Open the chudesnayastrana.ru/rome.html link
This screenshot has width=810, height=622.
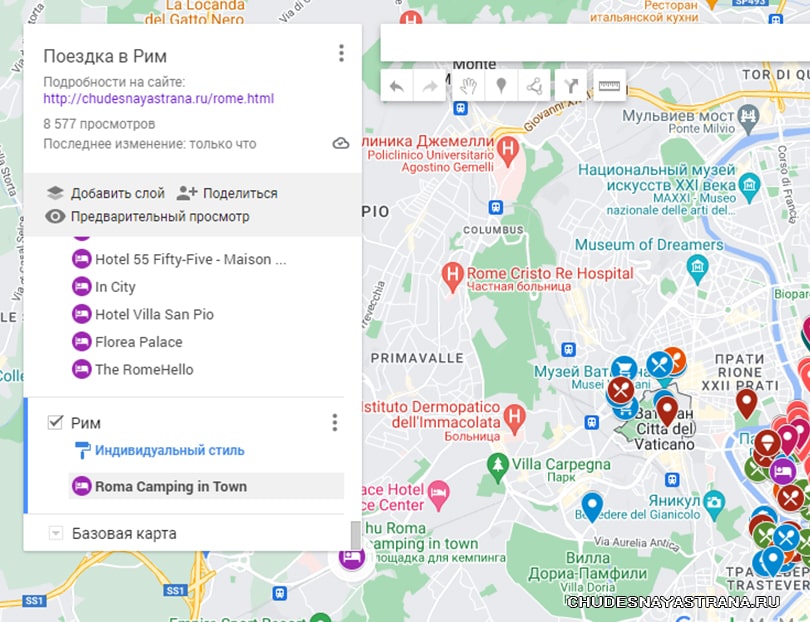pyautogui.click(x=159, y=99)
